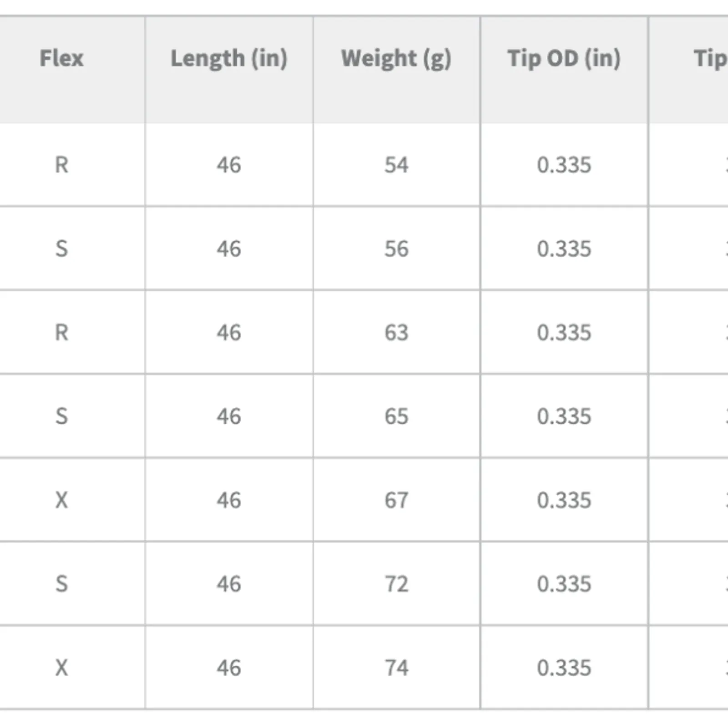Click the S flex cell in the 56 g row
The image size is (728, 728).
[61, 249]
